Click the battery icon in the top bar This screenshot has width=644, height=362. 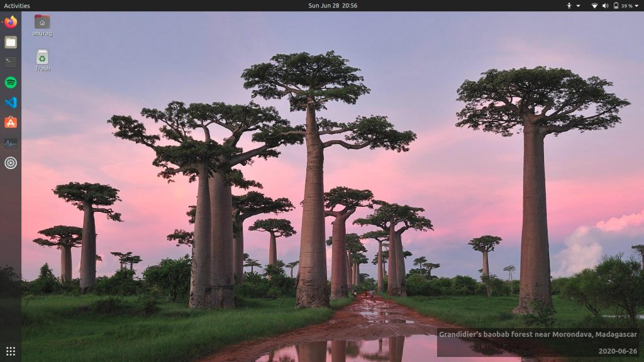[616, 6]
